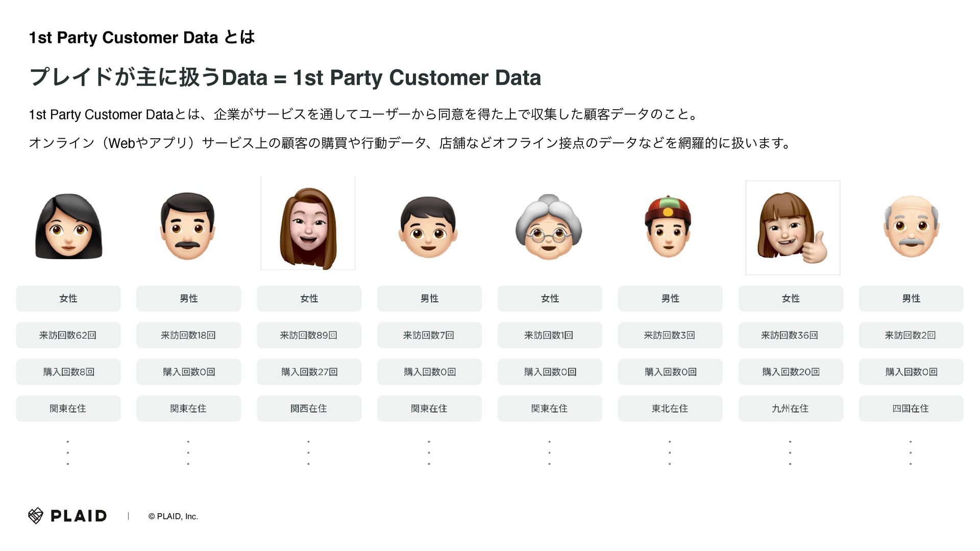Screen dimensions: 980x551
Task: Select the 購入回数20回 label
Action: coord(791,372)
